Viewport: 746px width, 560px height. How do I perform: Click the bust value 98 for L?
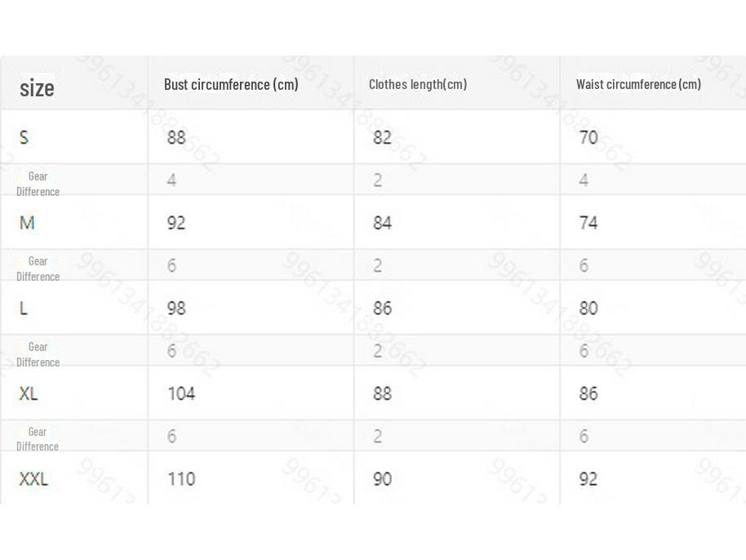(176, 308)
